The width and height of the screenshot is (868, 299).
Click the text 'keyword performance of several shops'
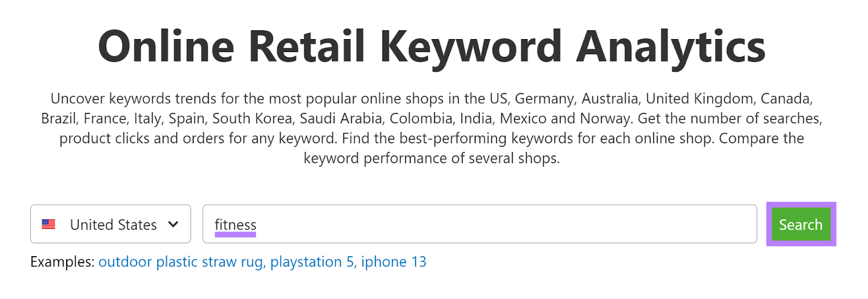431,158
